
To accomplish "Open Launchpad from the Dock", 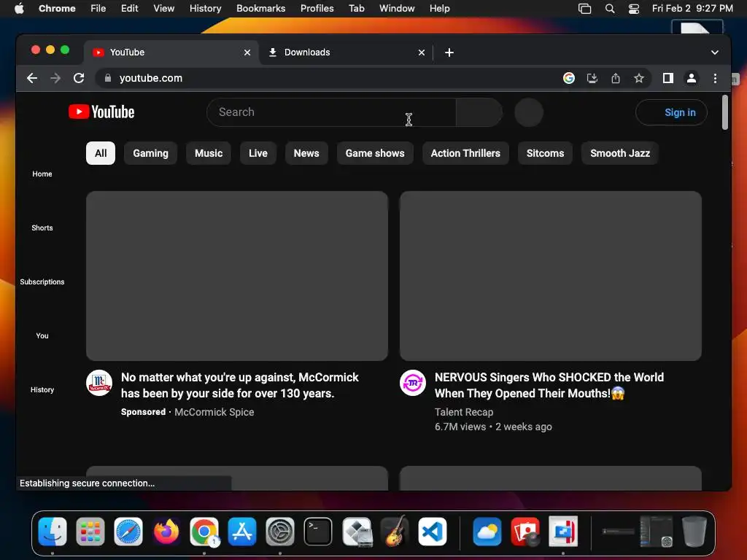I will tap(90, 532).
